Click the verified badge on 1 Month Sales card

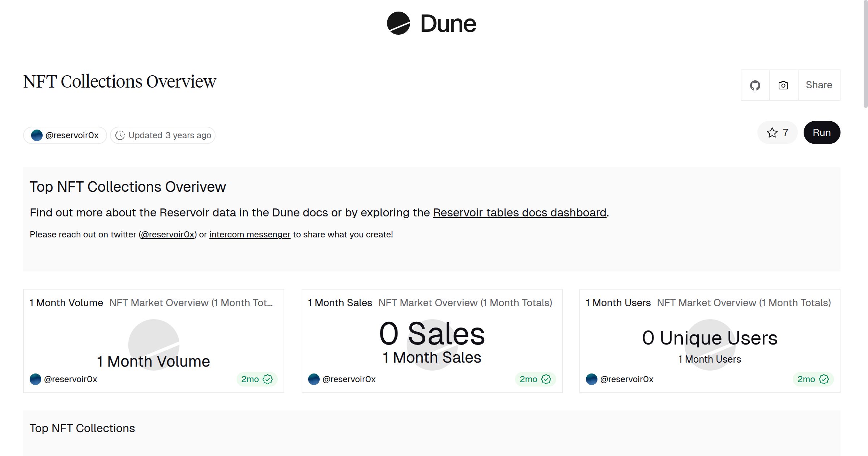546,379
